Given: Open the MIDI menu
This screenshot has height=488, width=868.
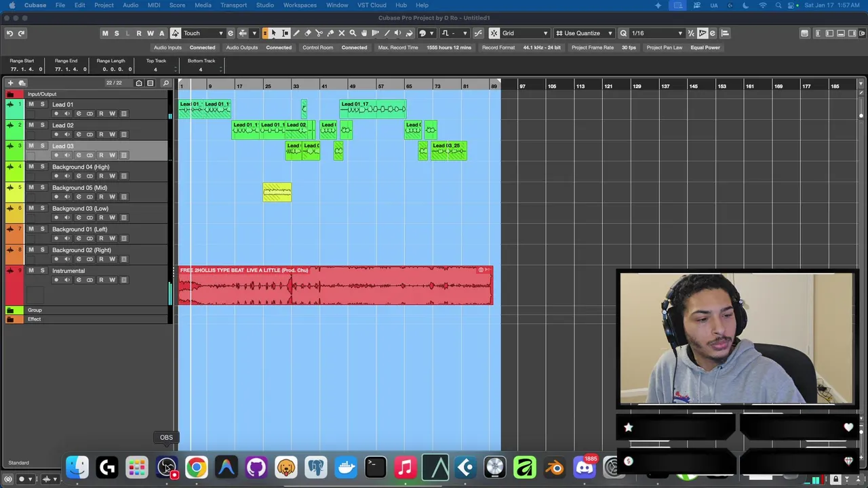Looking at the screenshot, I should [154, 5].
